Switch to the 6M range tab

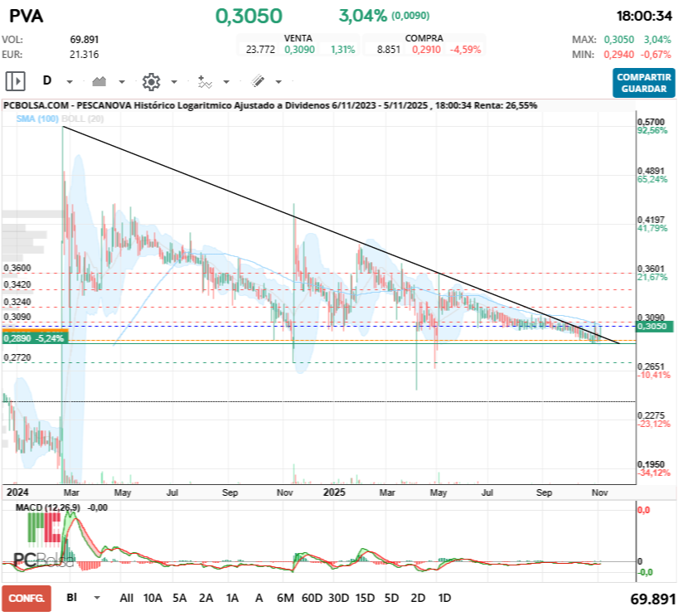285,597
